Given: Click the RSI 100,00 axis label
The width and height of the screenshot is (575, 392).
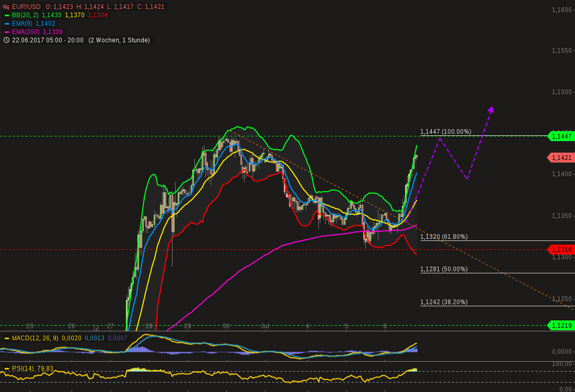Looking at the screenshot, I should pos(562,364).
